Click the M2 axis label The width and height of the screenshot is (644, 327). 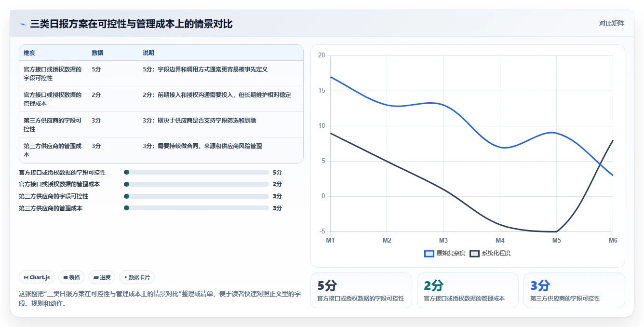[x=387, y=240]
